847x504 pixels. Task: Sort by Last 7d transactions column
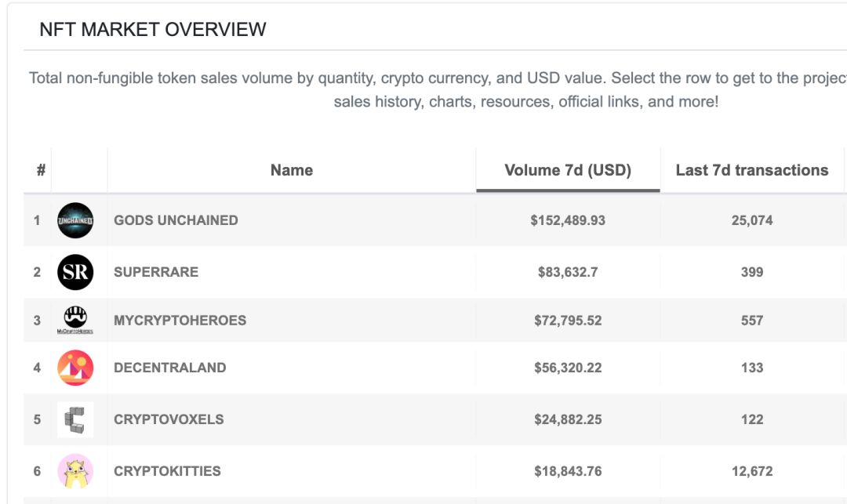point(752,171)
